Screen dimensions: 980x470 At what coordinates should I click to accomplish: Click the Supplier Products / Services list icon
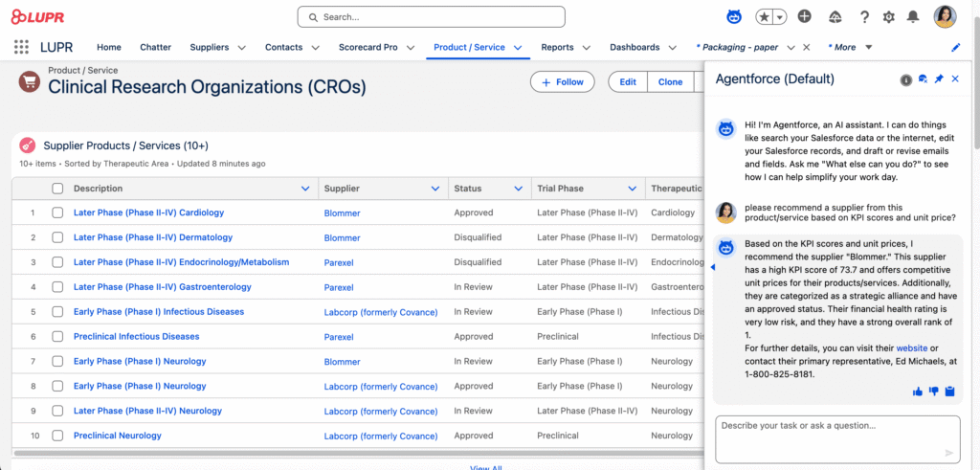[x=28, y=145]
